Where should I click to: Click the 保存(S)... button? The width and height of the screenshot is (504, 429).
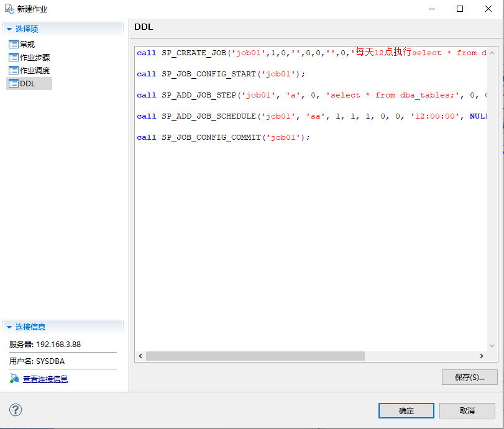(x=470, y=377)
